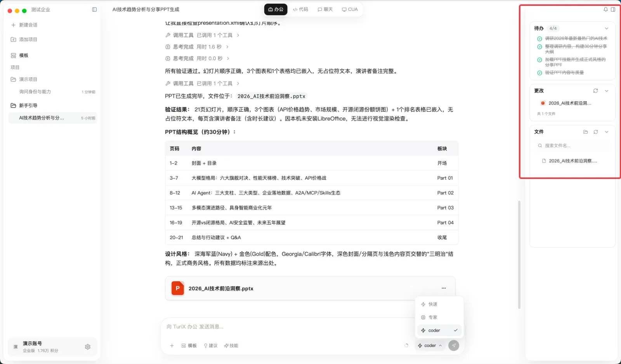This screenshot has width=621, height=364.
Task: Expand second 调用工具 row below validation text
Action: (202, 83)
